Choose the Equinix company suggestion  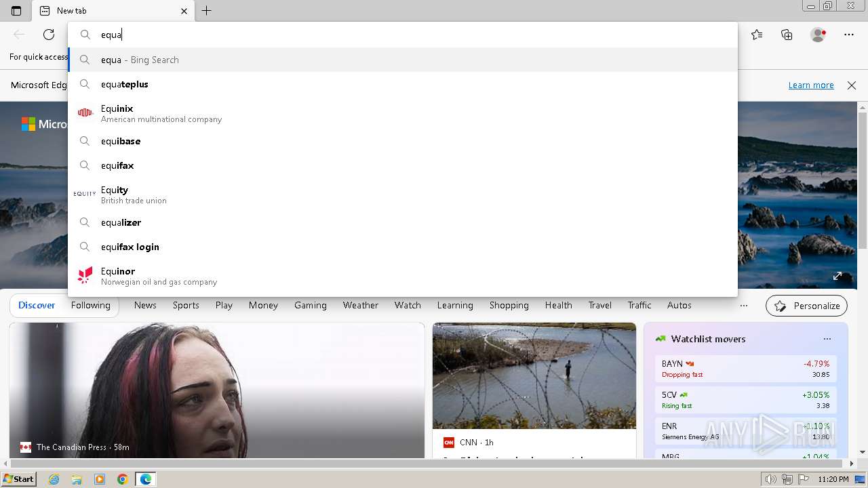click(403, 113)
